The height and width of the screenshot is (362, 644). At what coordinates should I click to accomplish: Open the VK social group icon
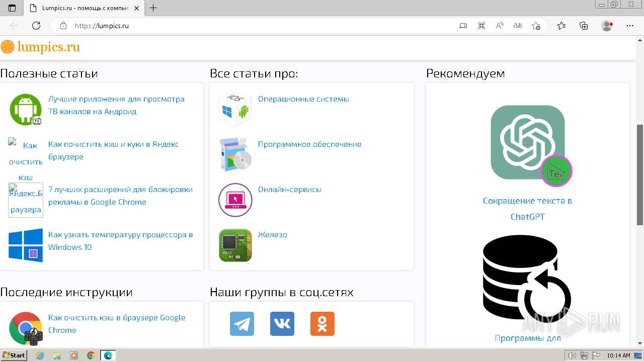click(x=282, y=324)
